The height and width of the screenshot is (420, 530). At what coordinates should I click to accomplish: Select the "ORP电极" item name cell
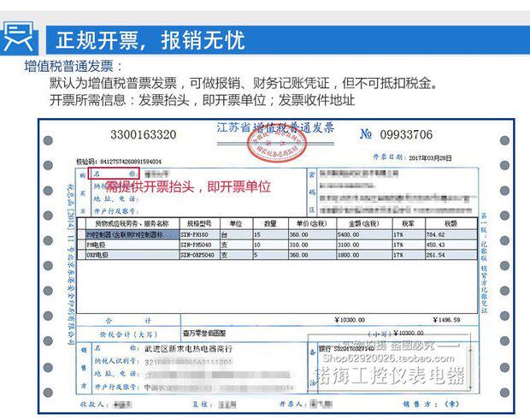[132, 255]
